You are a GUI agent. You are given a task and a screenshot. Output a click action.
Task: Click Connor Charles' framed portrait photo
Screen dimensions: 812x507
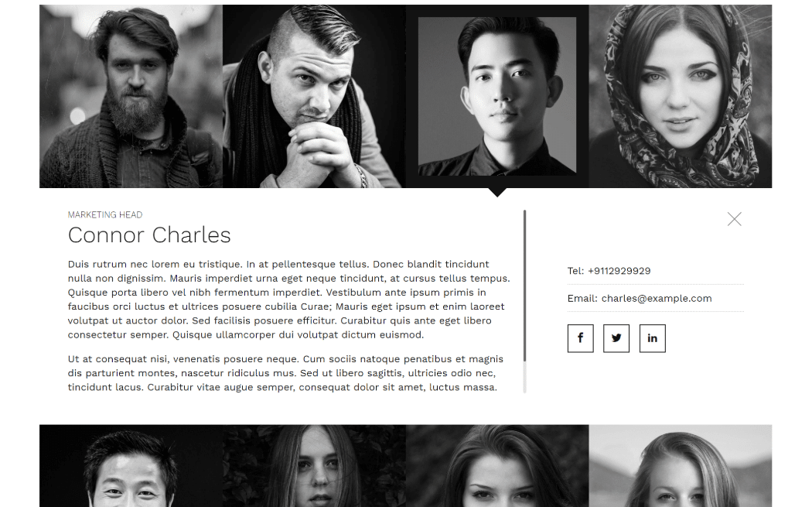tap(497, 97)
